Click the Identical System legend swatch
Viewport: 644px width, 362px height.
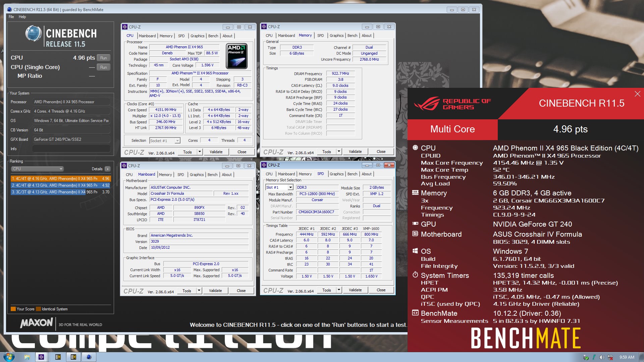pos(38,309)
